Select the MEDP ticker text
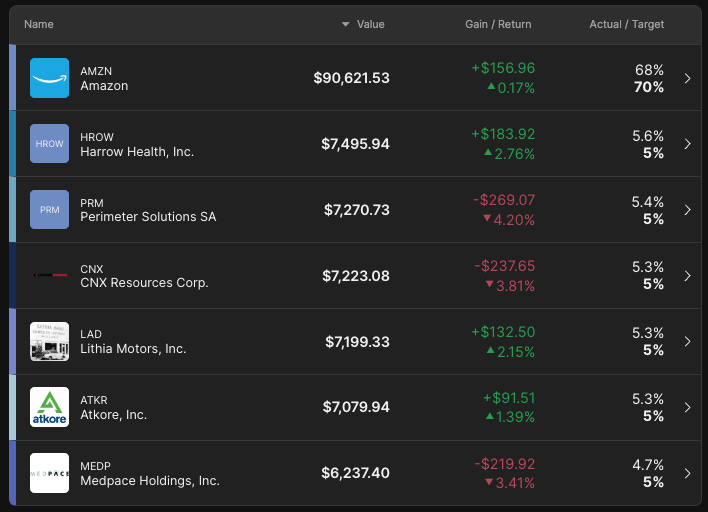The image size is (708, 512). [95, 466]
